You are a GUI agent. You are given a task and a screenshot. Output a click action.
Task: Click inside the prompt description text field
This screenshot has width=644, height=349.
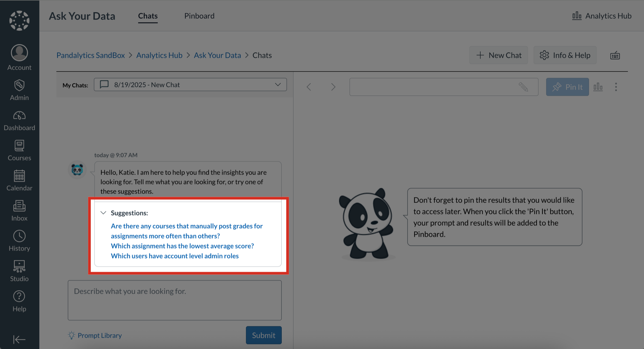(x=174, y=300)
